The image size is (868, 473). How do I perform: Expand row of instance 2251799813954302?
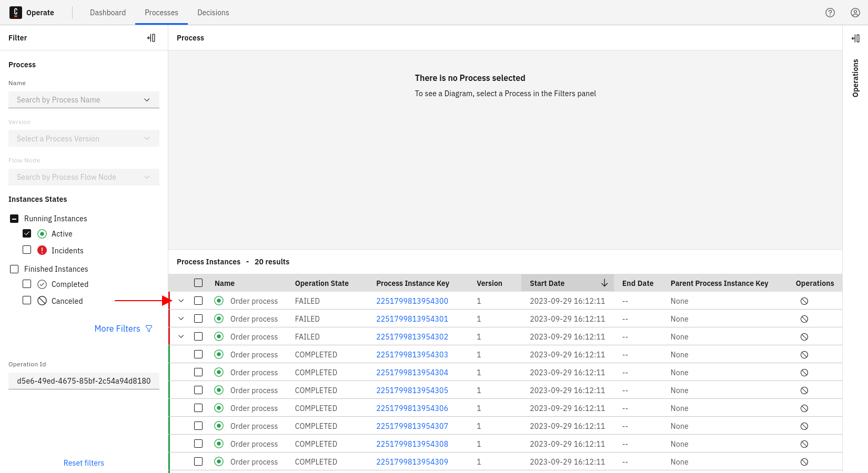pos(181,336)
